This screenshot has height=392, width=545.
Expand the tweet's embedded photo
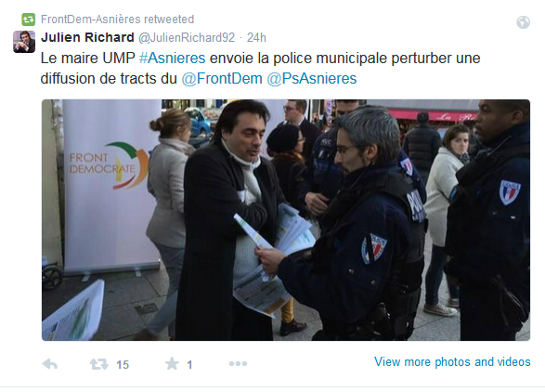click(286, 220)
